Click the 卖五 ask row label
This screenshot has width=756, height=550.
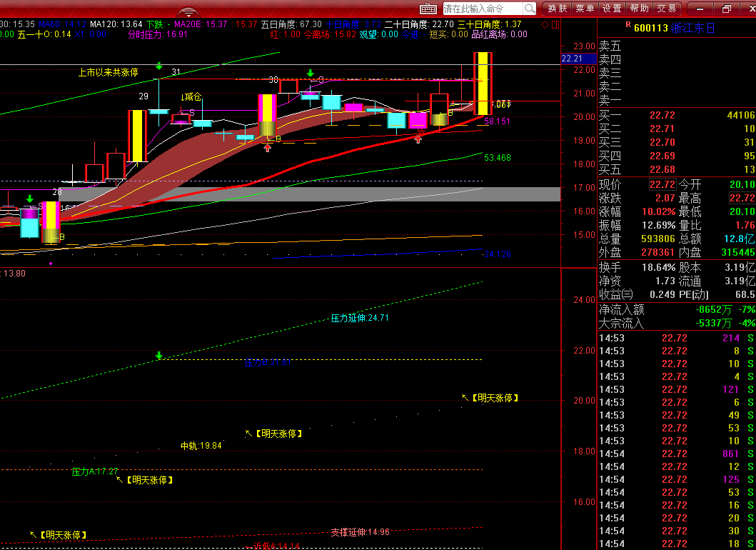[610, 46]
